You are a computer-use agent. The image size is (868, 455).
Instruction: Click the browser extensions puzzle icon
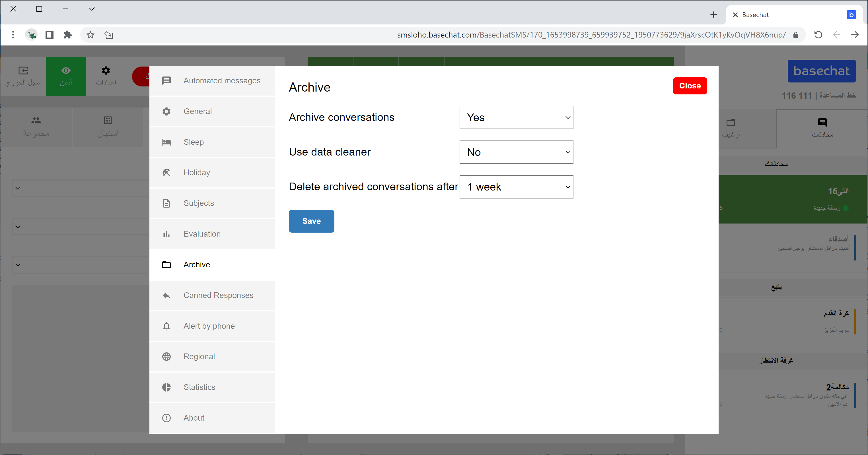68,35
